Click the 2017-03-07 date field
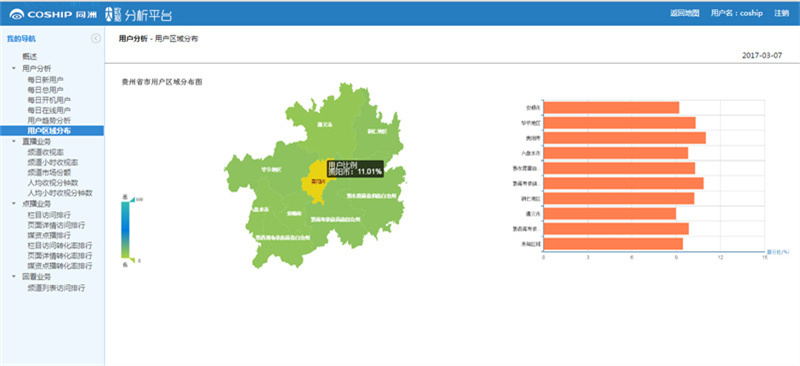The height and width of the screenshot is (366, 800). click(762, 56)
